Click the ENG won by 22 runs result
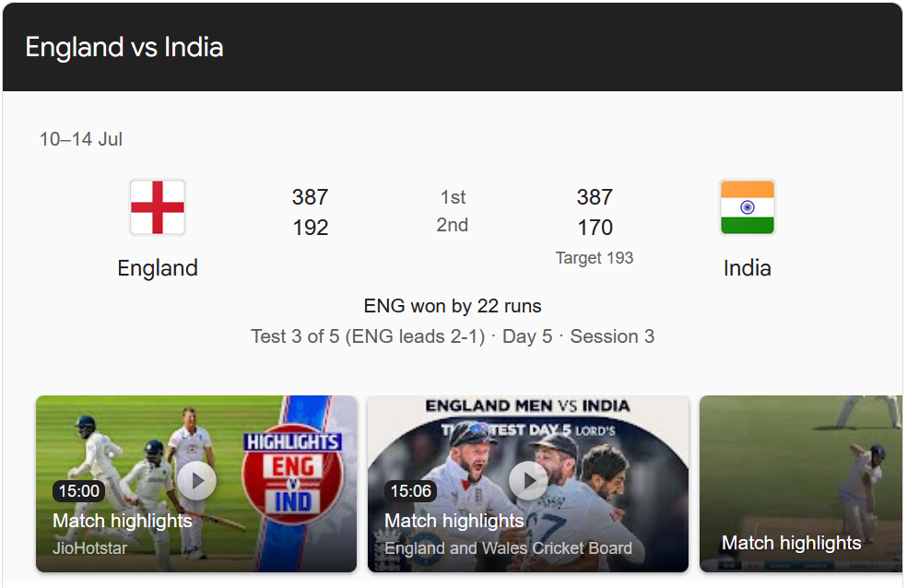Screen dimensions: 907x588 pyautogui.click(x=453, y=306)
